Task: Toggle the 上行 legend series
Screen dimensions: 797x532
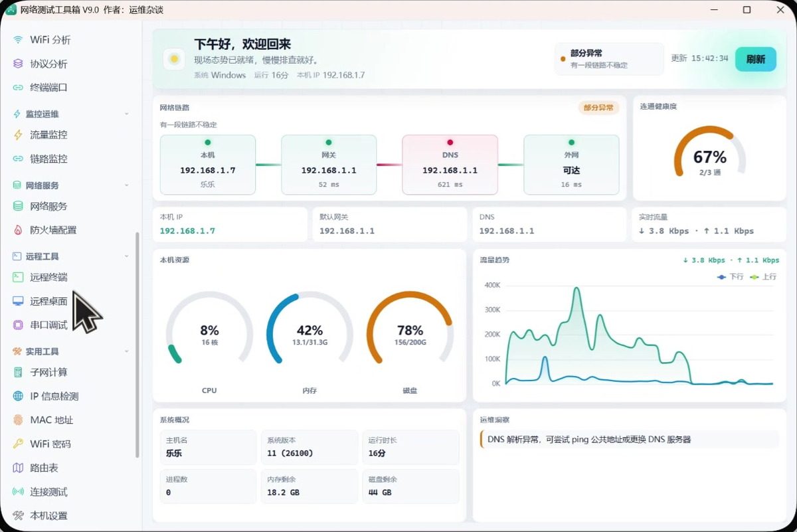Action: pyautogui.click(x=763, y=277)
